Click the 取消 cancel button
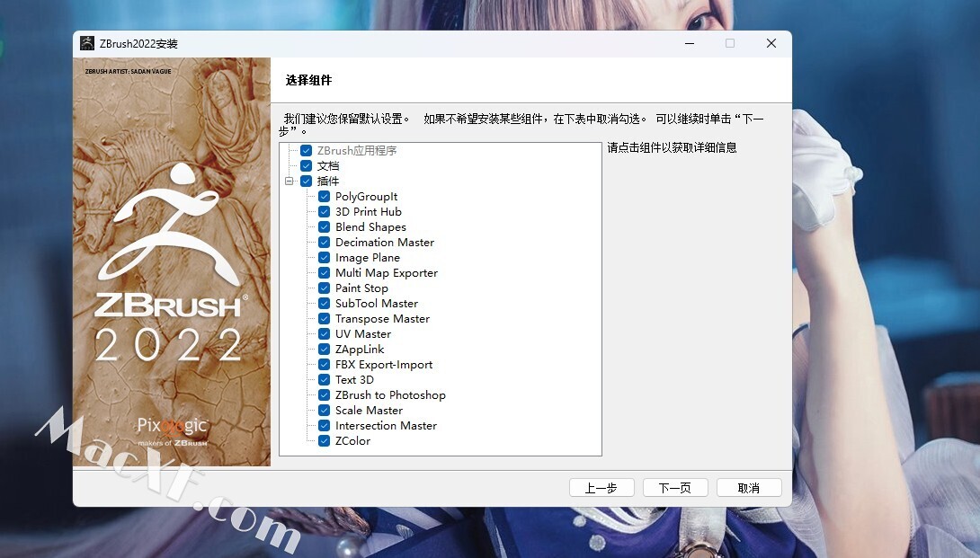 click(749, 488)
